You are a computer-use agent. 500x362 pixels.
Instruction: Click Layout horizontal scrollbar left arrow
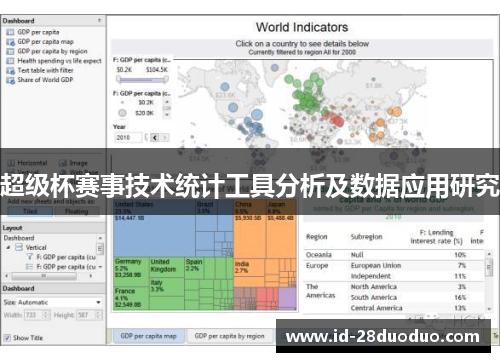[7, 276]
